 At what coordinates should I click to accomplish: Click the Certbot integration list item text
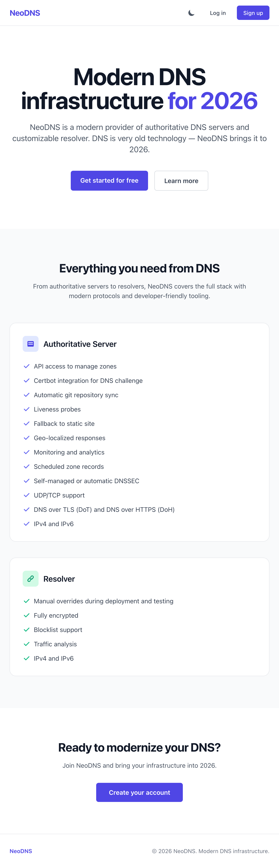[x=88, y=381]
